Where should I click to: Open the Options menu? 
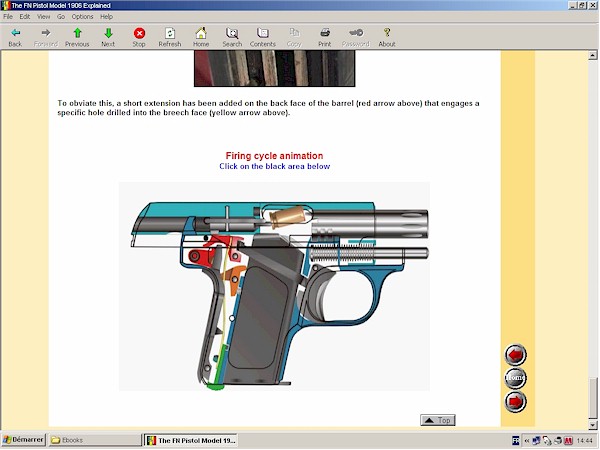coord(83,16)
